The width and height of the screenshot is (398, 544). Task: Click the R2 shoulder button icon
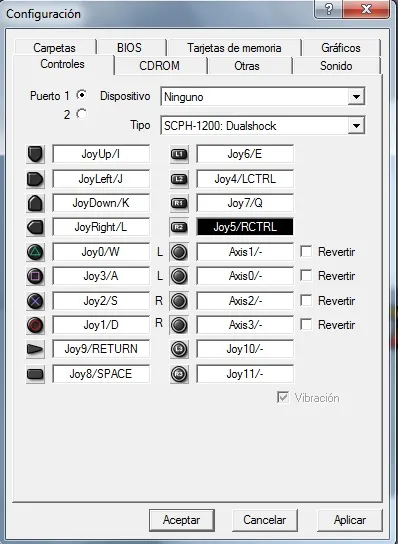coord(179,228)
